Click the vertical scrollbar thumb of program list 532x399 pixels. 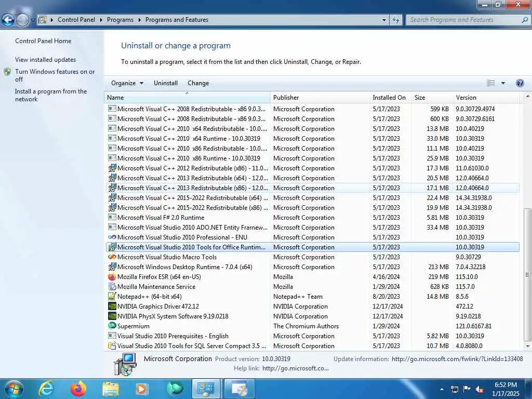click(527, 274)
